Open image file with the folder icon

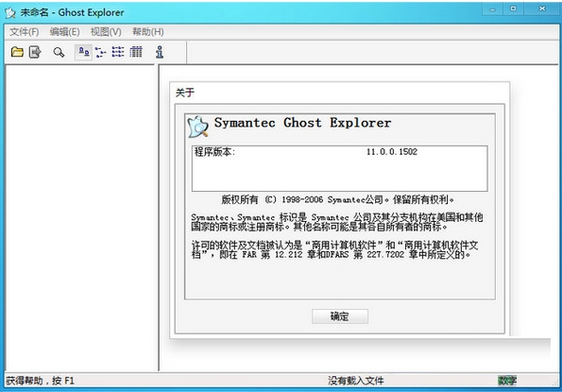point(17,52)
